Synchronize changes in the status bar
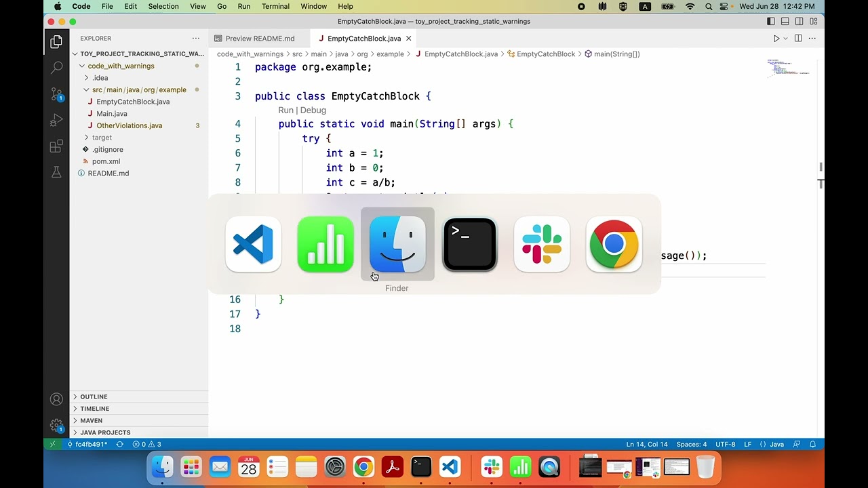 tap(119, 445)
